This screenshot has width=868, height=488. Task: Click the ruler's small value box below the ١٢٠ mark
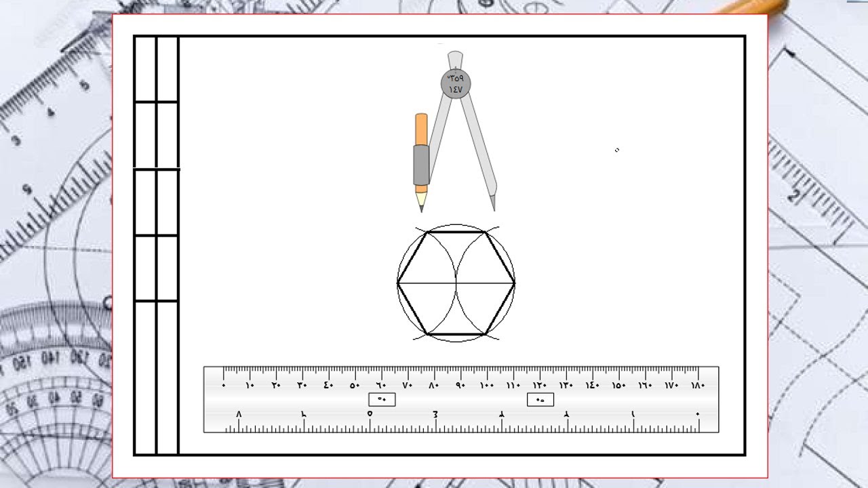[x=540, y=399]
